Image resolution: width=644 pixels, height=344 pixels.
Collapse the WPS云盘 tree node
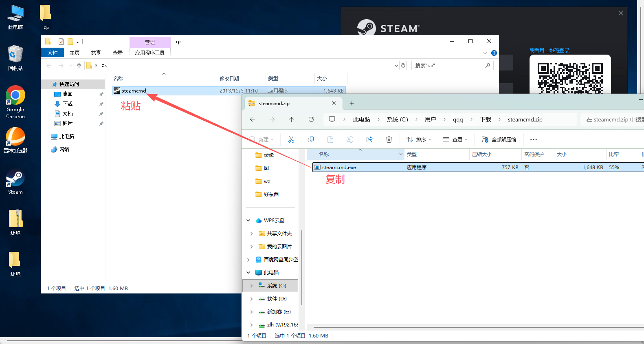coord(248,221)
